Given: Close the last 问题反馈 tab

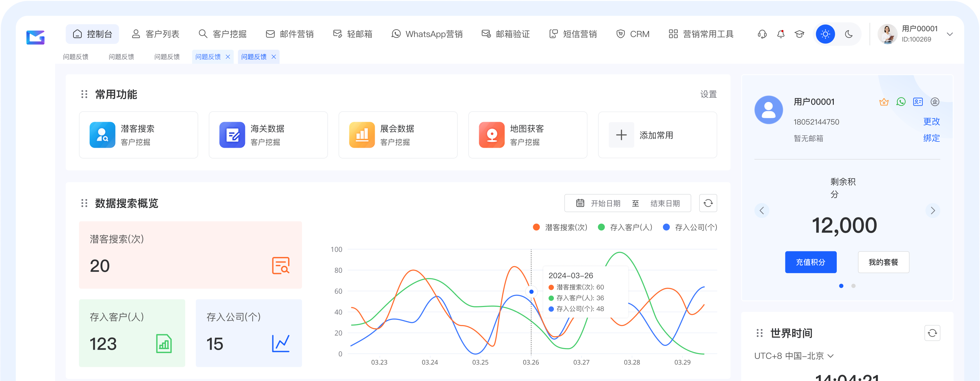Looking at the screenshot, I should coord(274,57).
